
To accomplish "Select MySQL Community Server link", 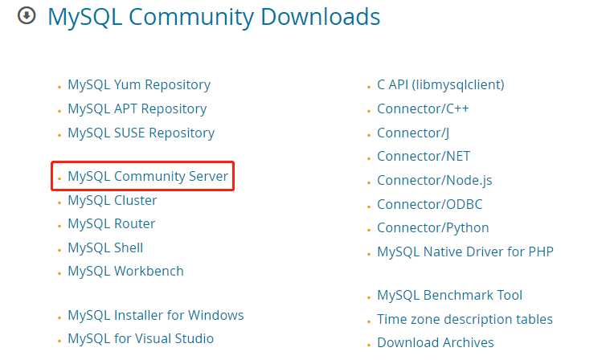I will (148, 176).
